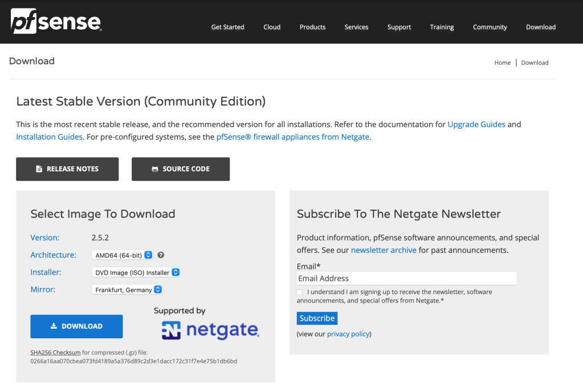Image resolution: width=583 pixels, height=392 pixels.
Task: Choose a mirror from Frankfurt, Germany dropdown
Action: tap(127, 289)
